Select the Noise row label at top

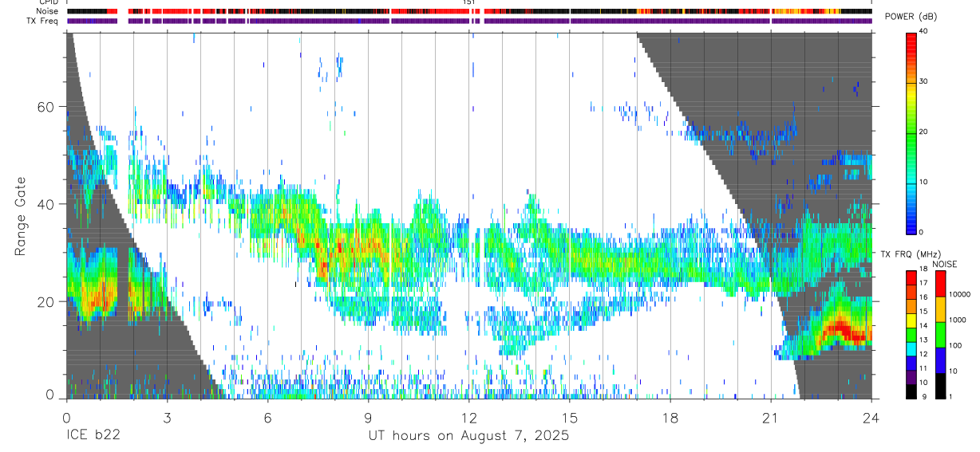tap(48, 11)
